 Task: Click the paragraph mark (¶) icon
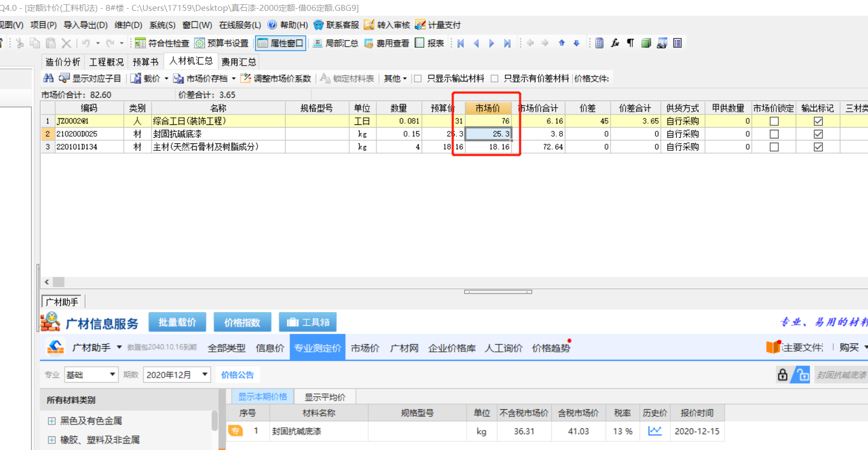click(631, 43)
